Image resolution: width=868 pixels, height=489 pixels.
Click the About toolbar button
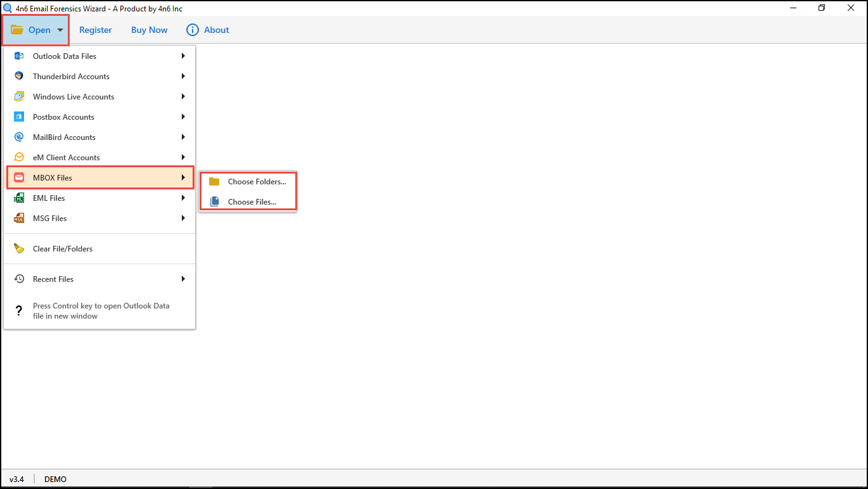click(208, 30)
